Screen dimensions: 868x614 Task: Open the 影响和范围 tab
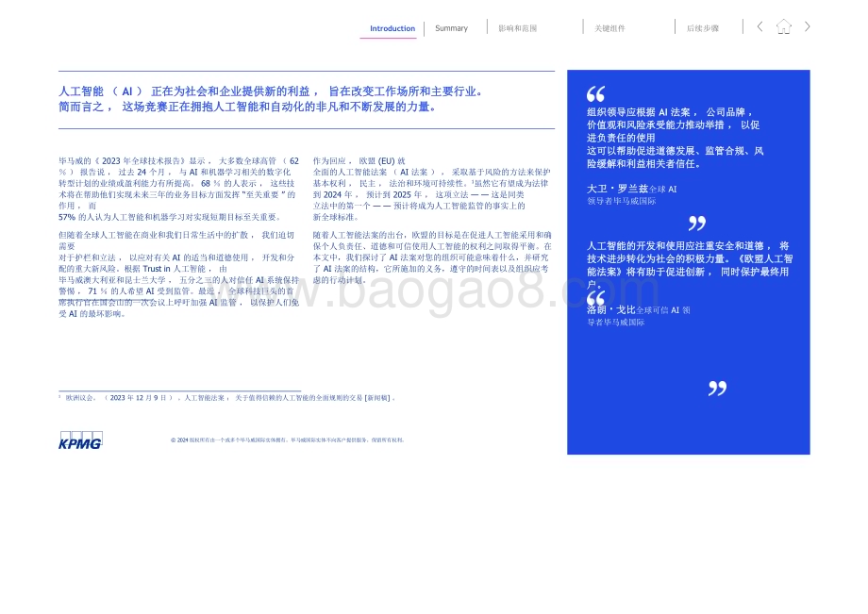pyautogui.click(x=518, y=28)
